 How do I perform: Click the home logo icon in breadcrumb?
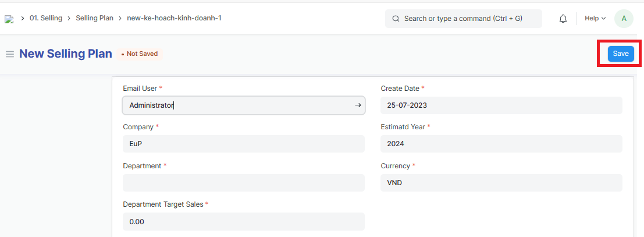[9, 19]
